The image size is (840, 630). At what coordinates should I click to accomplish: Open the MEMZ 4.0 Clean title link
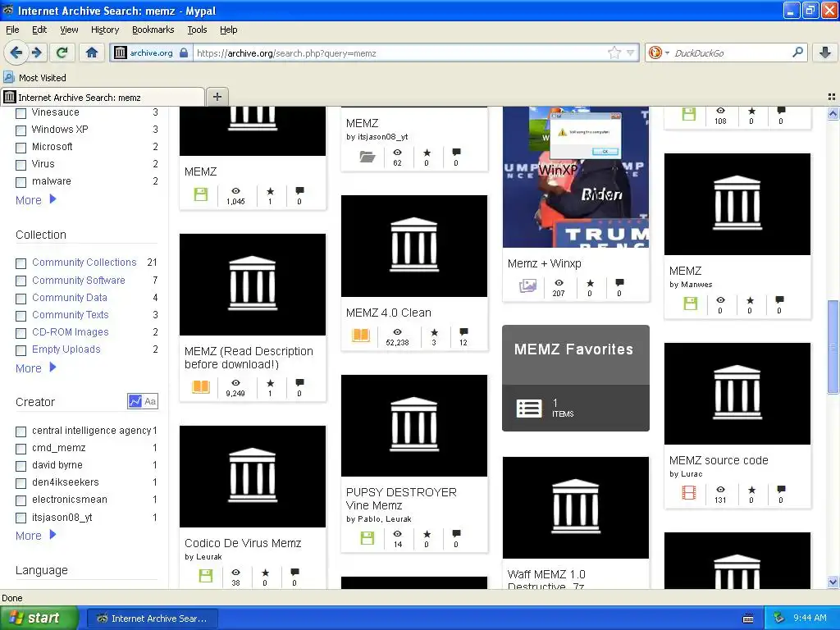388,313
